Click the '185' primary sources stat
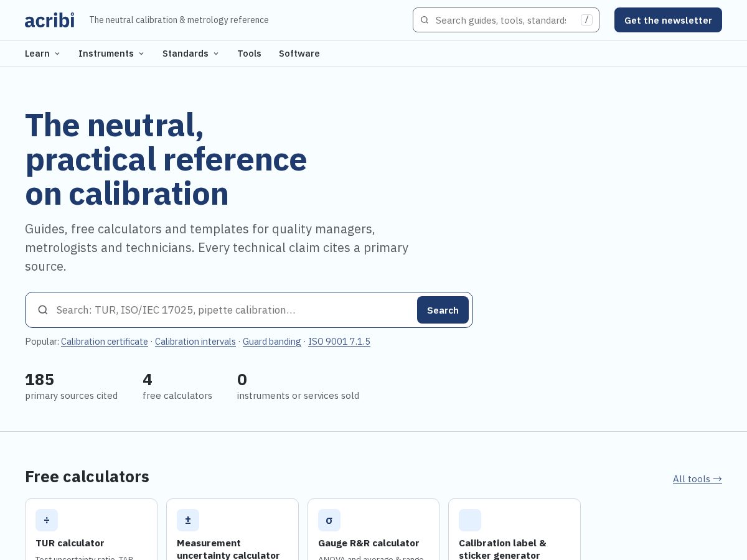 coord(40,380)
